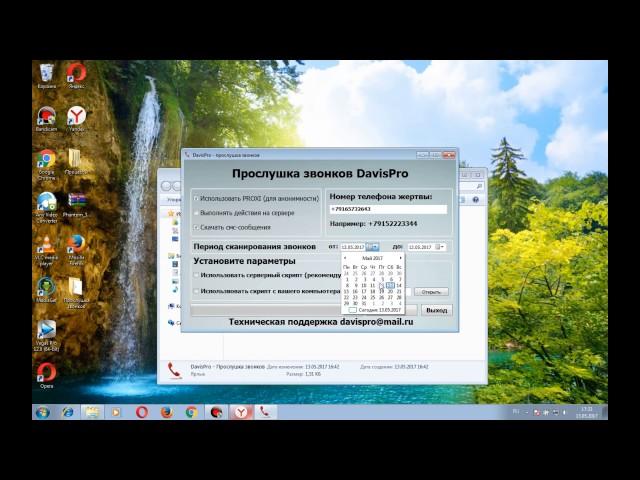The width and height of the screenshot is (640, 480).
Task: Pick day 20 in the May calendar
Action: coord(390,291)
